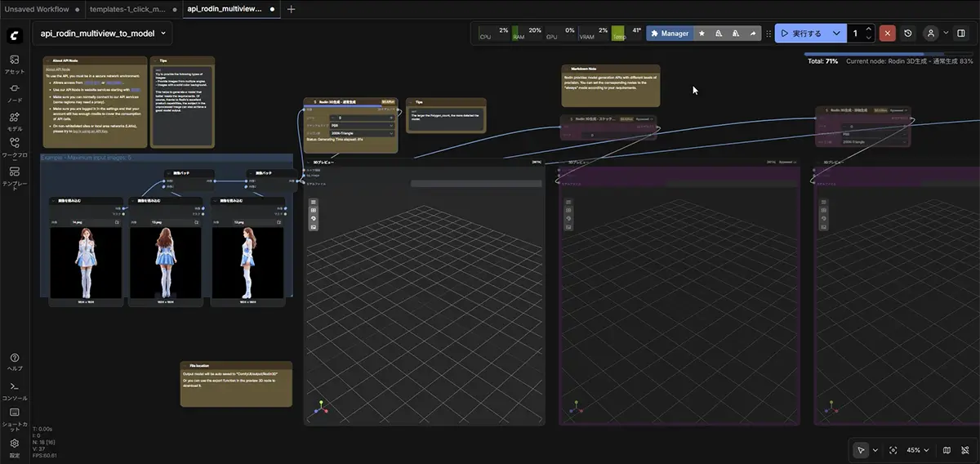This screenshot has width=980, height=464.
Task: Select the 14.png front view thumbnail
Action: tap(86, 261)
